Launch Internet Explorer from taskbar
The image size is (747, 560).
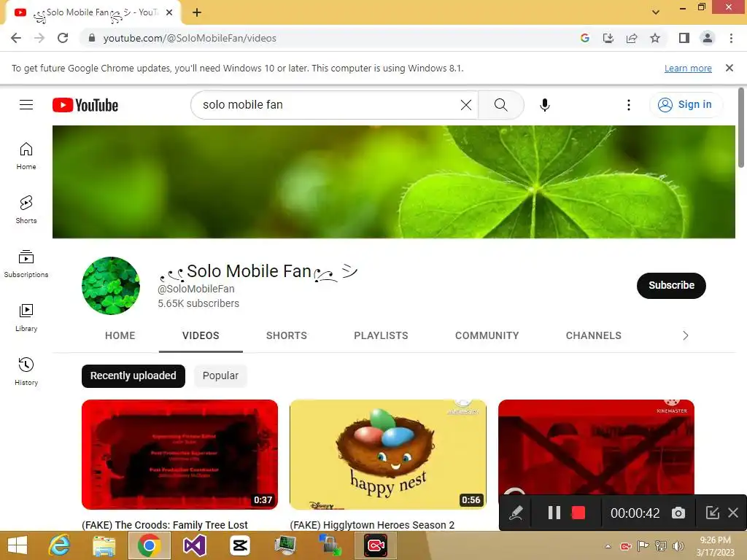59,545
